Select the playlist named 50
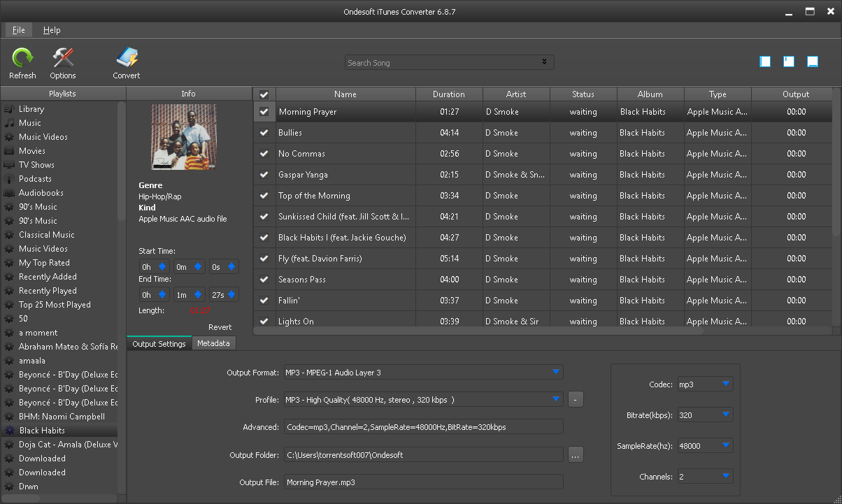The image size is (842, 504). pyautogui.click(x=24, y=319)
